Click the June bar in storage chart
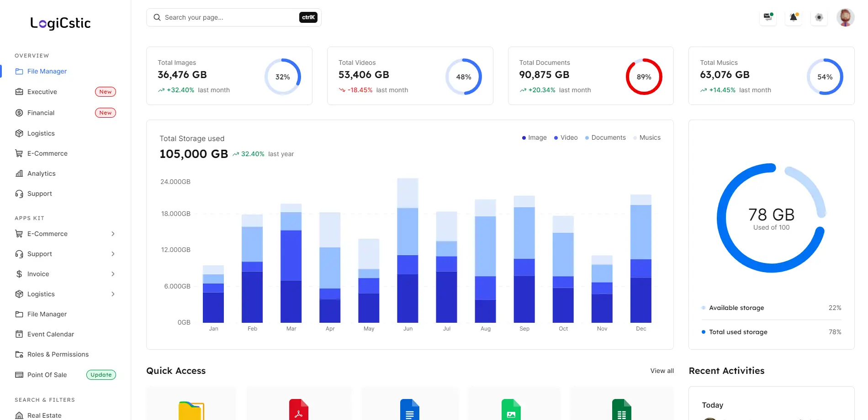 point(408,251)
